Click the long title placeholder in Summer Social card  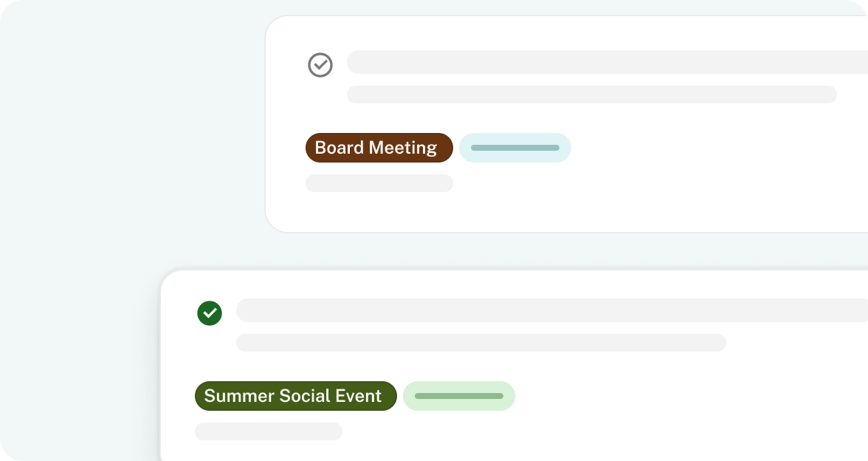coord(552,310)
